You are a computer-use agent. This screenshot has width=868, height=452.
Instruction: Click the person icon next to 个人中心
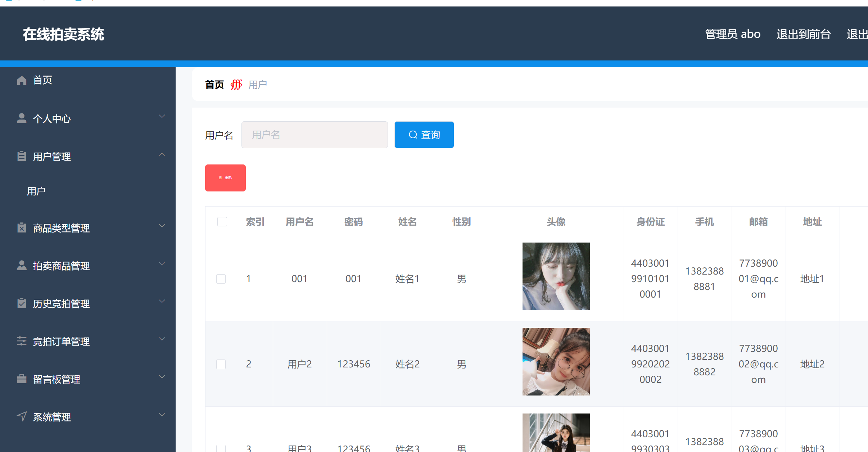[x=21, y=118]
